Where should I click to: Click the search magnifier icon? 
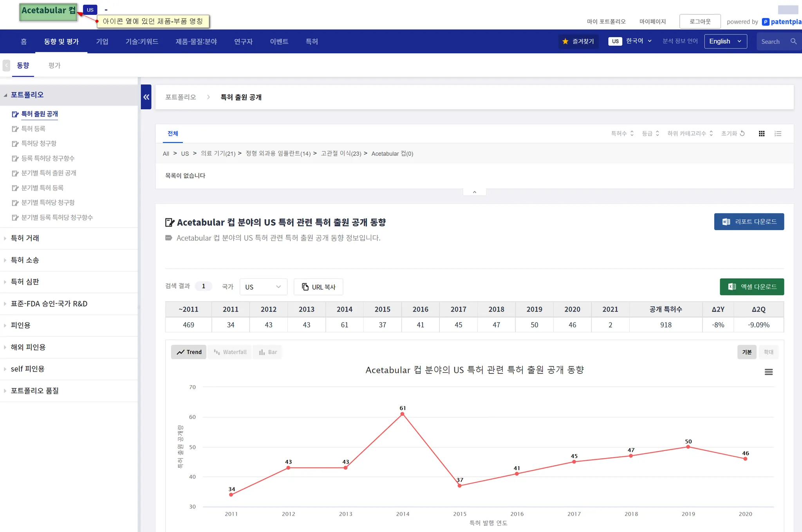(x=793, y=41)
